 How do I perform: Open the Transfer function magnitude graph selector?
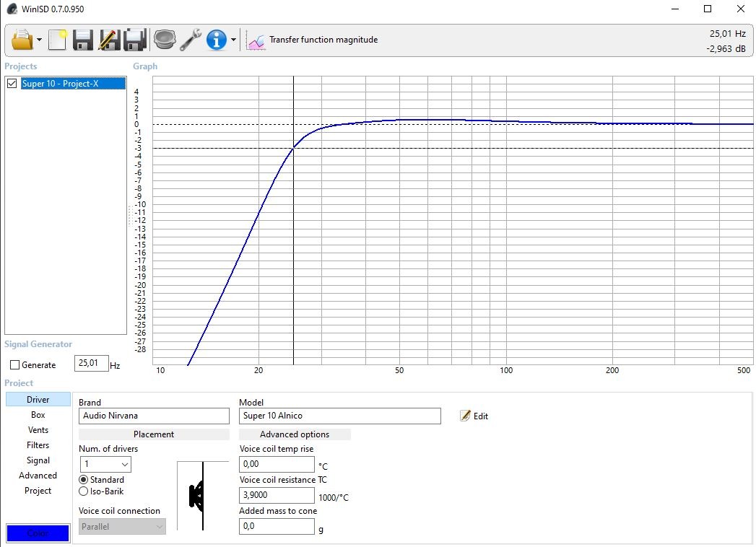pos(323,40)
